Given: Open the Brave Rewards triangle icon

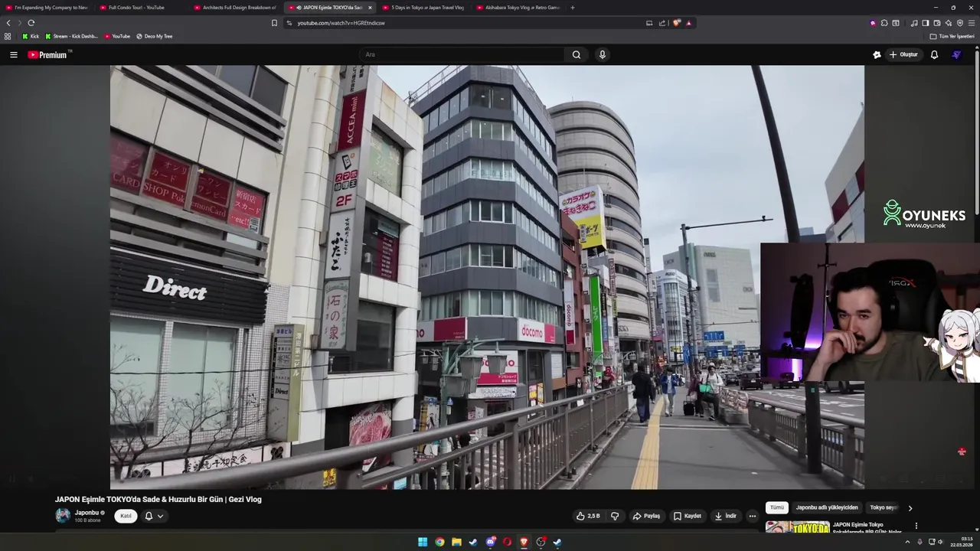Looking at the screenshot, I should [x=688, y=23].
